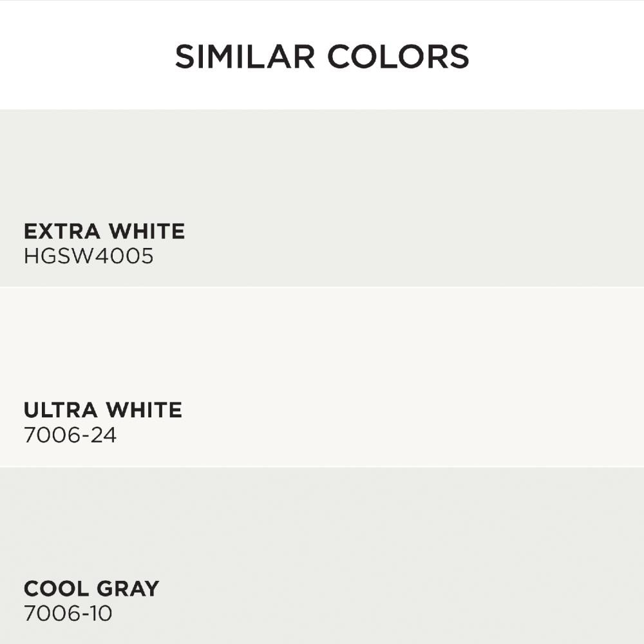Click the word ULTRA in second swatch
644x644 pixels.
[61, 410]
